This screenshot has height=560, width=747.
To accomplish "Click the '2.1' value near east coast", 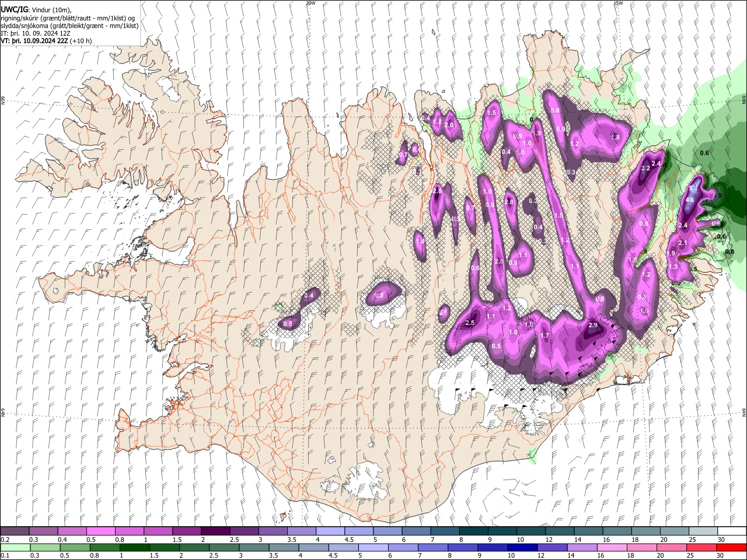I will pos(683,243).
